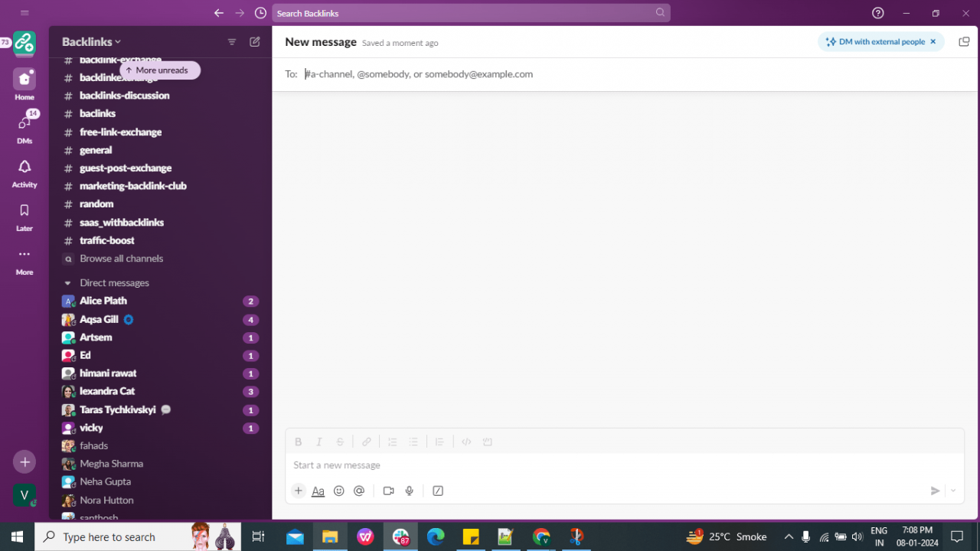This screenshot has height=551, width=980.
Task: Open send options dropdown arrow
Action: point(953,491)
